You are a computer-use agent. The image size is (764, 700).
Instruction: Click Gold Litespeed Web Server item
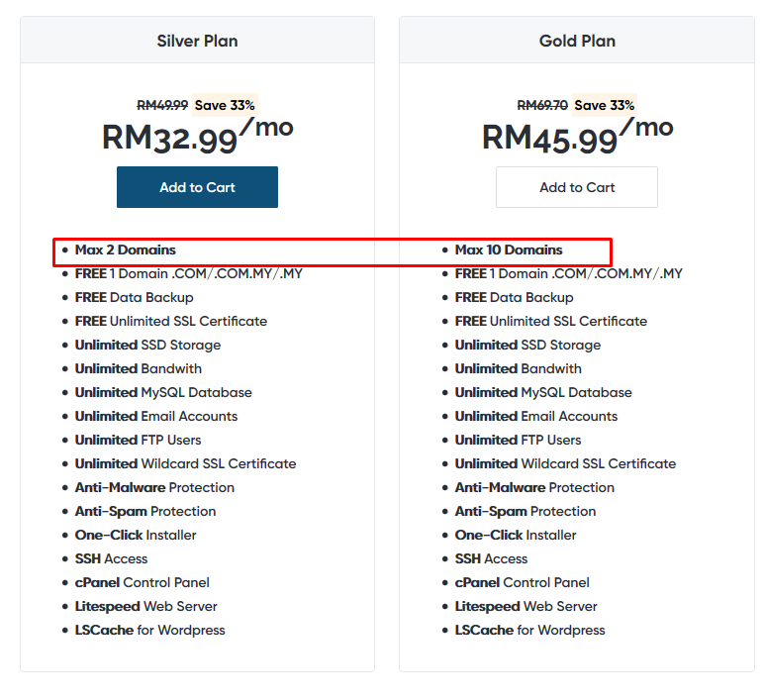[525, 606]
